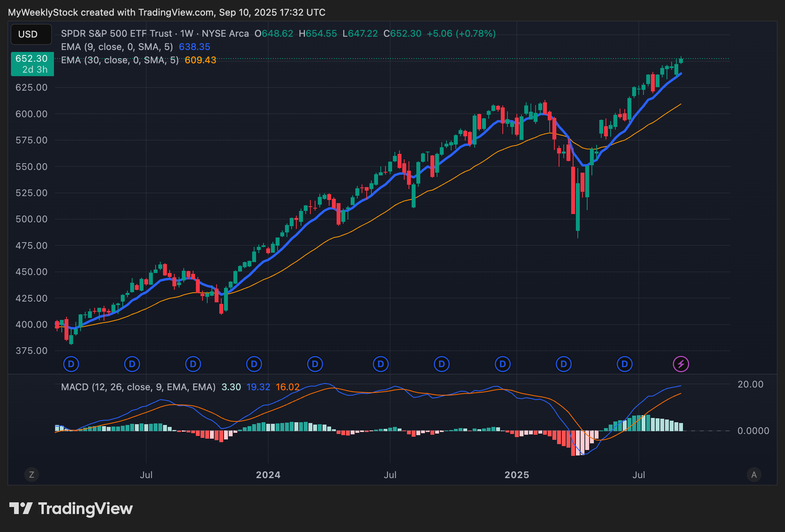Click the blue 638.35 EMA value
The width and height of the screenshot is (785, 532).
tap(194, 47)
